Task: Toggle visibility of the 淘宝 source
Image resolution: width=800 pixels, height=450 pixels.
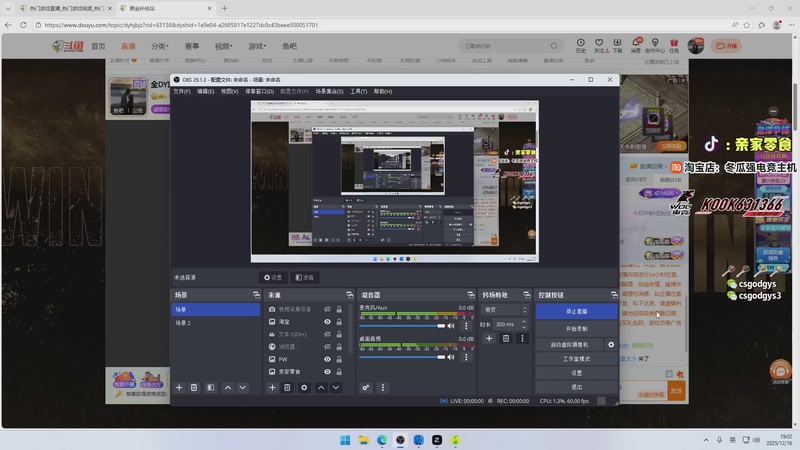Action: (x=327, y=322)
